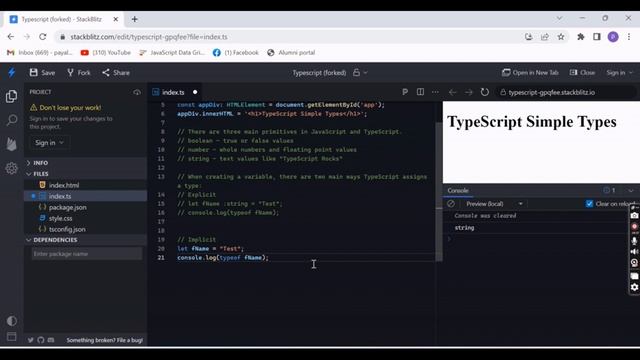The width and height of the screenshot is (640, 360).
Task: Click the unsaved dot on index.ts tab
Action: click(195, 92)
